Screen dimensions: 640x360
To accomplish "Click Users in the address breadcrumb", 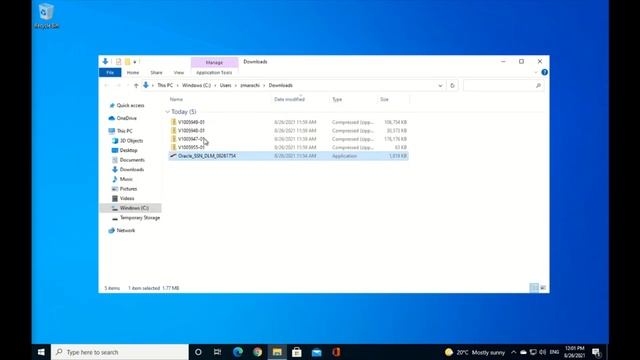I will click(x=225, y=85).
